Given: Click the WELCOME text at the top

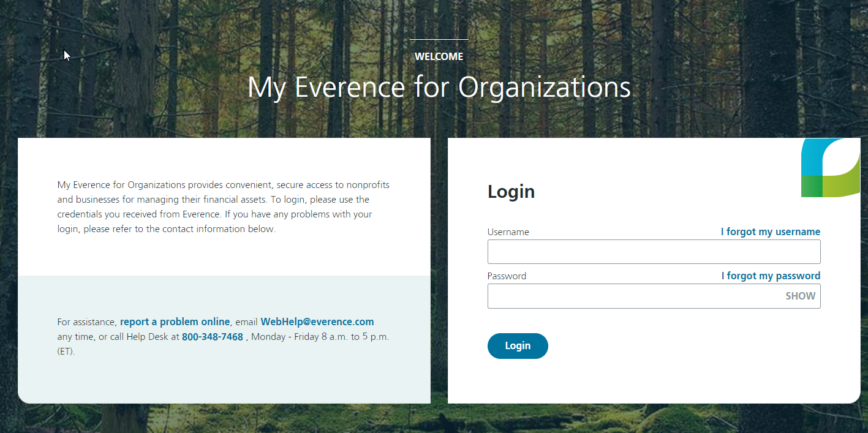Looking at the screenshot, I should [439, 56].
